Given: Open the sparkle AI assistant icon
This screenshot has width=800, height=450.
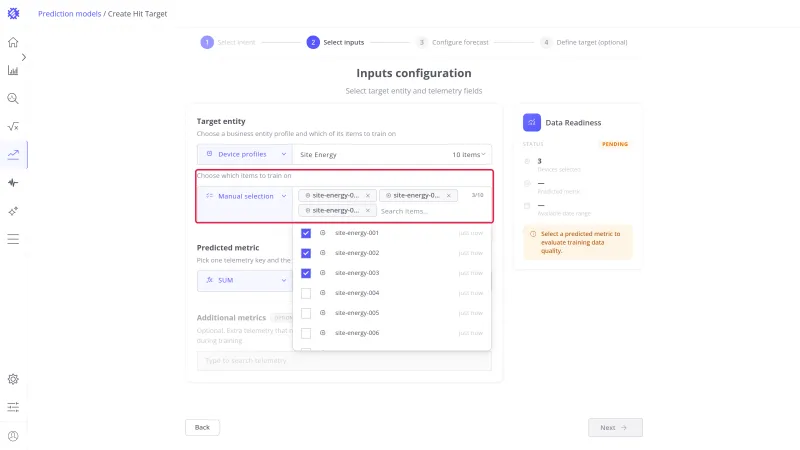Looking at the screenshot, I should 13,211.
